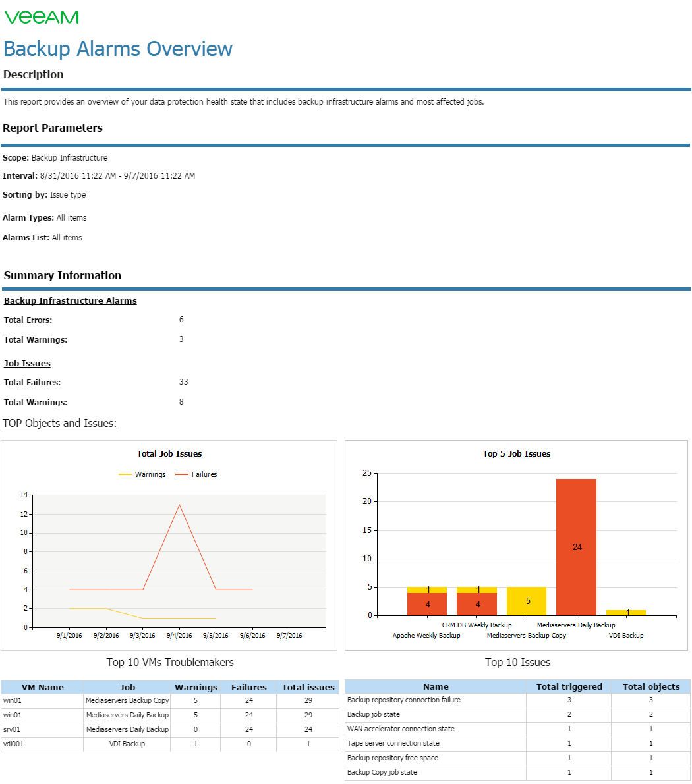Click the Failures column header

pyautogui.click(x=249, y=688)
